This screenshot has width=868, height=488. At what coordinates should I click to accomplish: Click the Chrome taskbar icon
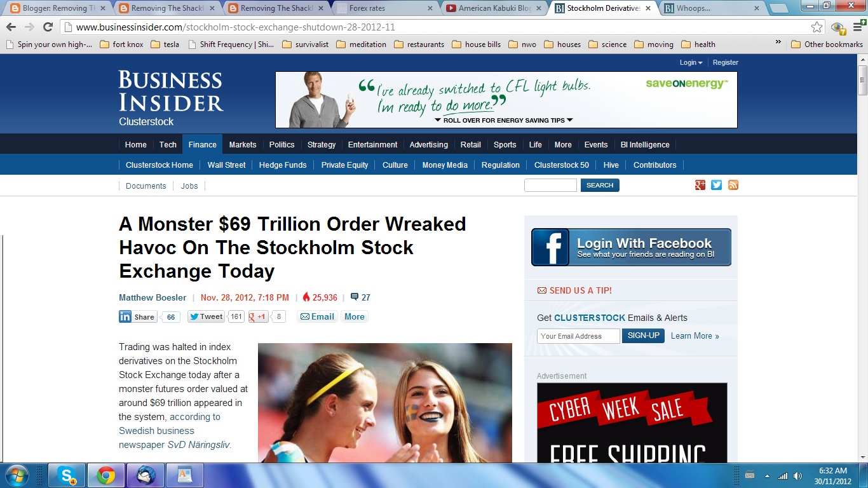click(106, 475)
